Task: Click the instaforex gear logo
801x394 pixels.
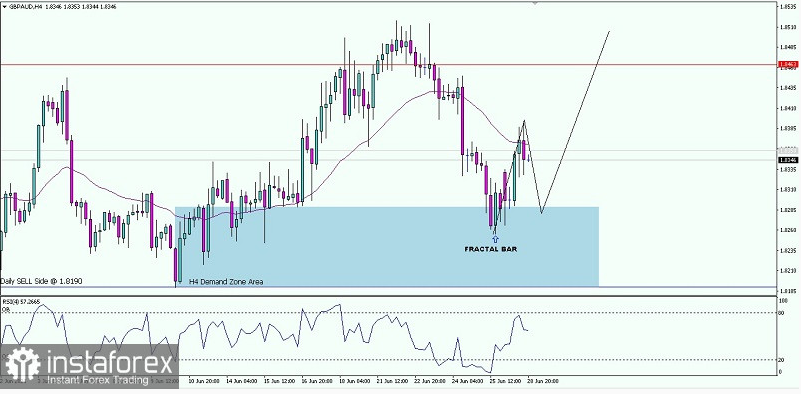Action: 22,364
